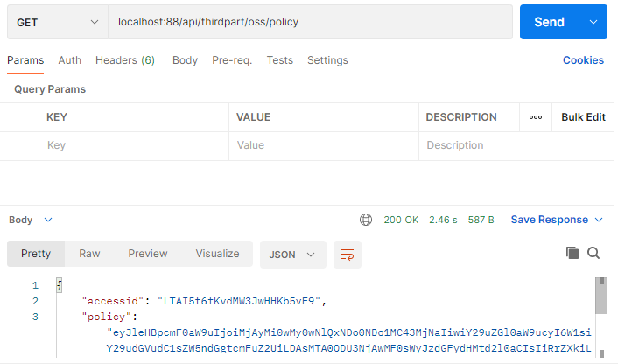Click the request URL field

point(310,22)
